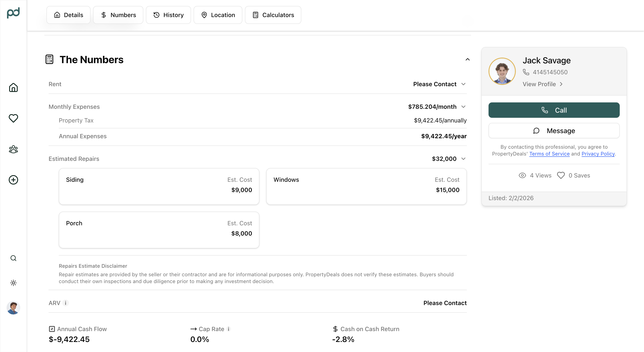This screenshot has height=352, width=644.
Task: Click the add listing plus icon
Action: (13, 180)
